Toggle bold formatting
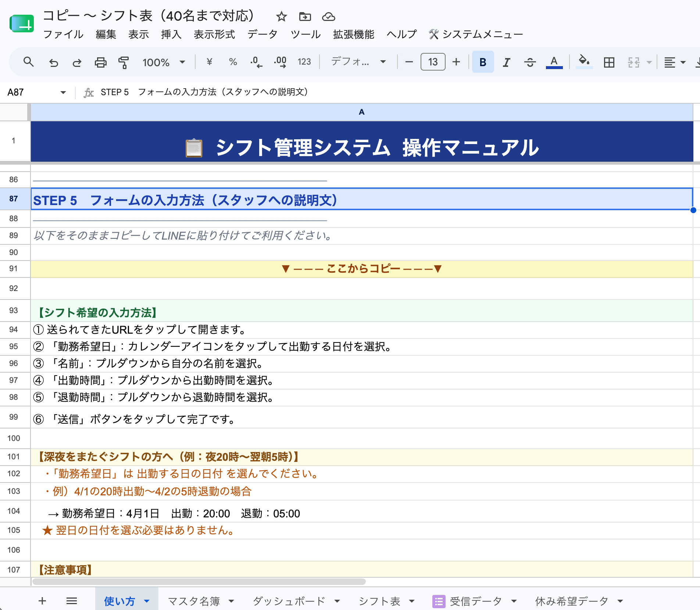This screenshot has width=700, height=610. click(483, 62)
